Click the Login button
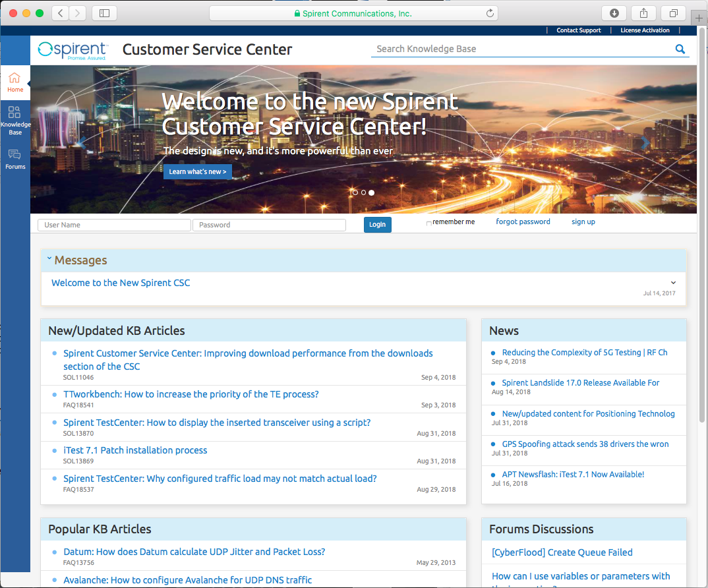Viewport: 708px width, 588px height. [x=378, y=224]
